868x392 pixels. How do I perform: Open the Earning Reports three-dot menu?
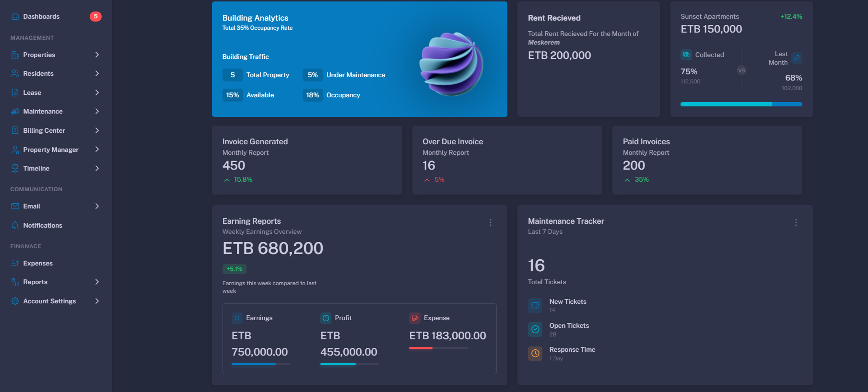pyautogui.click(x=490, y=222)
